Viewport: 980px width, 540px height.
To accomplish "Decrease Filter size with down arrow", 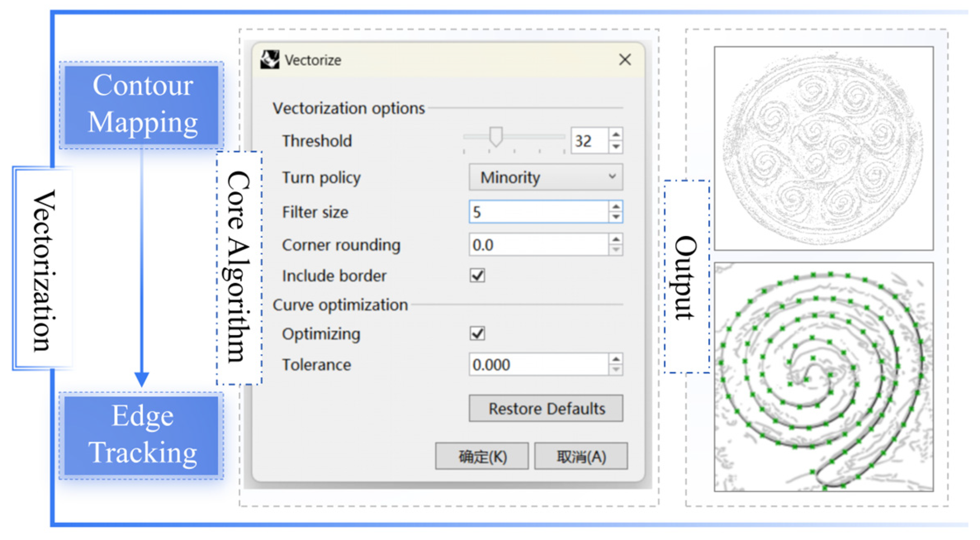I will click(x=616, y=217).
